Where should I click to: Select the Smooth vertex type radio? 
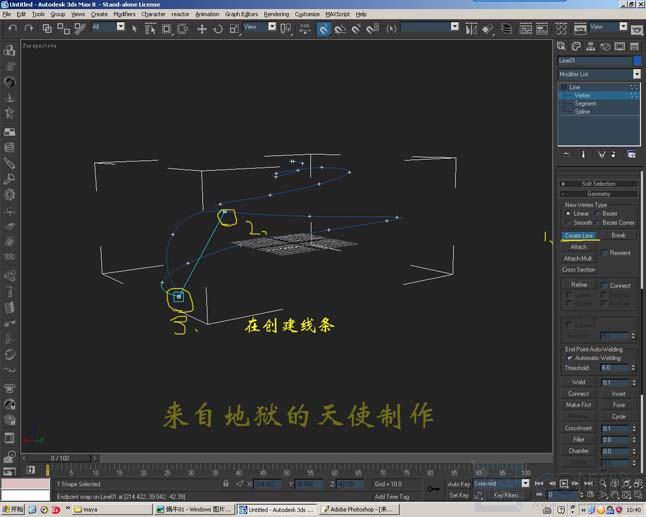[x=568, y=223]
